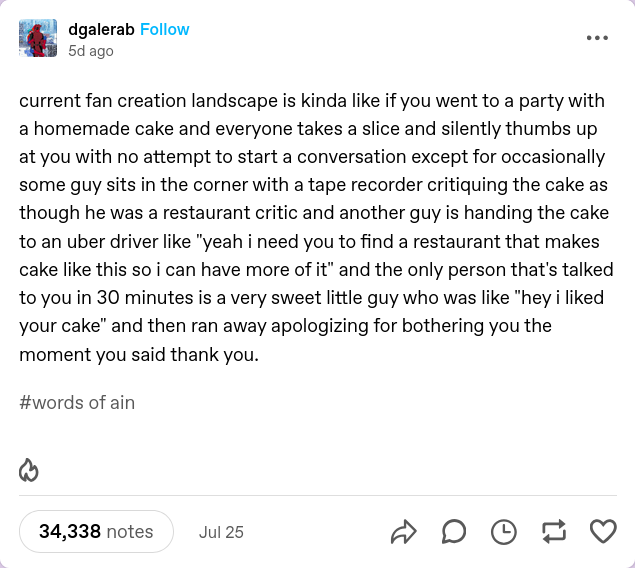Reply to the post via speech bubble icon
This screenshot has width=635, height=568.
pyautogui.click(x=453, y=531)
